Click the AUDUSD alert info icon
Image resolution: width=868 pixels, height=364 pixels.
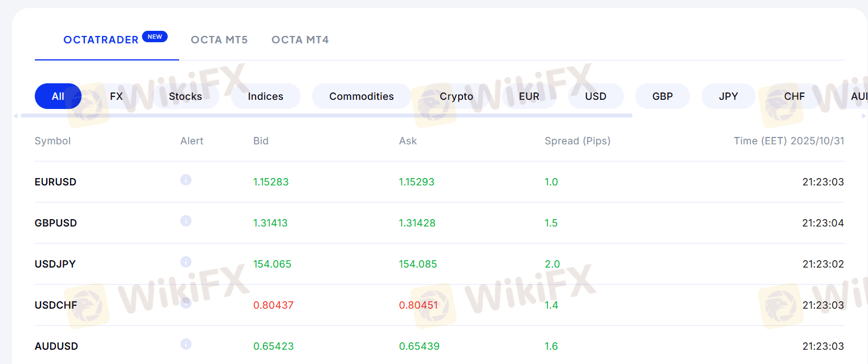click(186, 344)
